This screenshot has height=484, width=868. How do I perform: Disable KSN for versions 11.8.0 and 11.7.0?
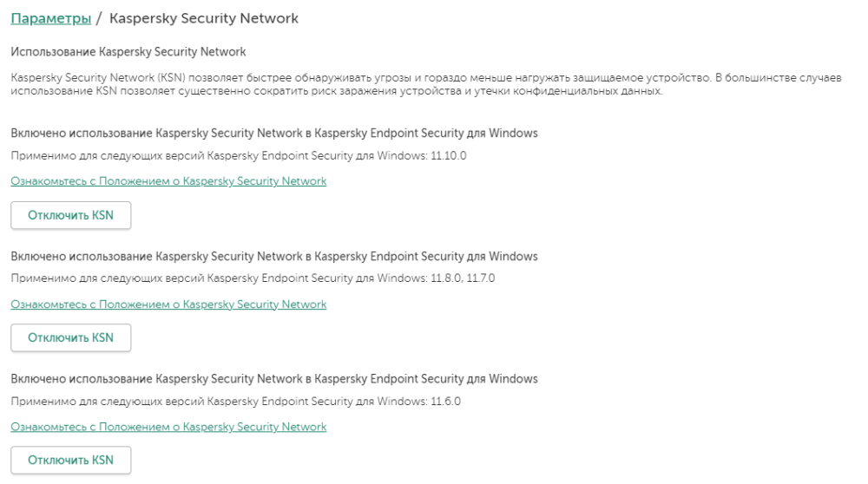coord(70,337)
